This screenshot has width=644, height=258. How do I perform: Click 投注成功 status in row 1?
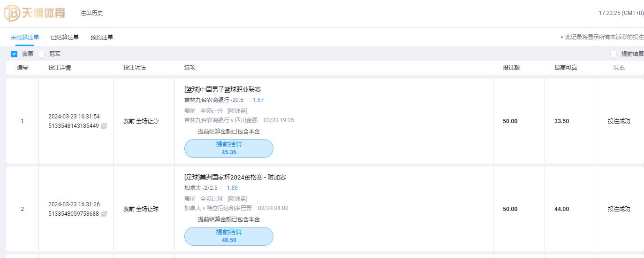pos(619,121)
